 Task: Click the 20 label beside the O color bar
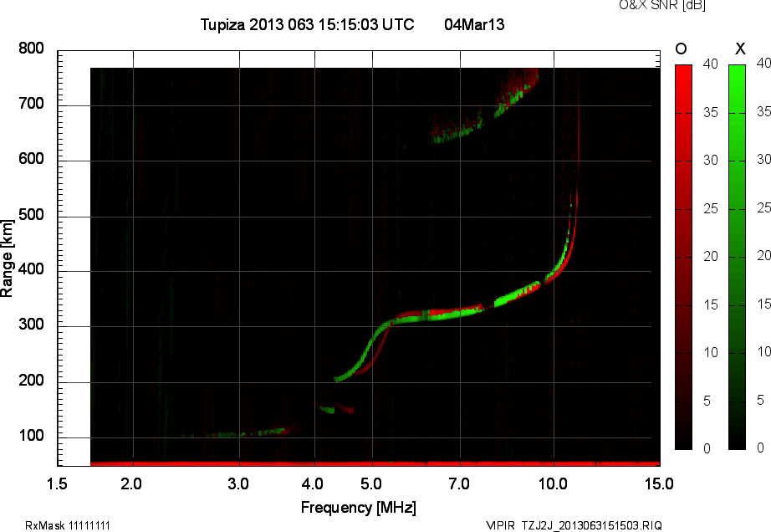tap(711, 257)
